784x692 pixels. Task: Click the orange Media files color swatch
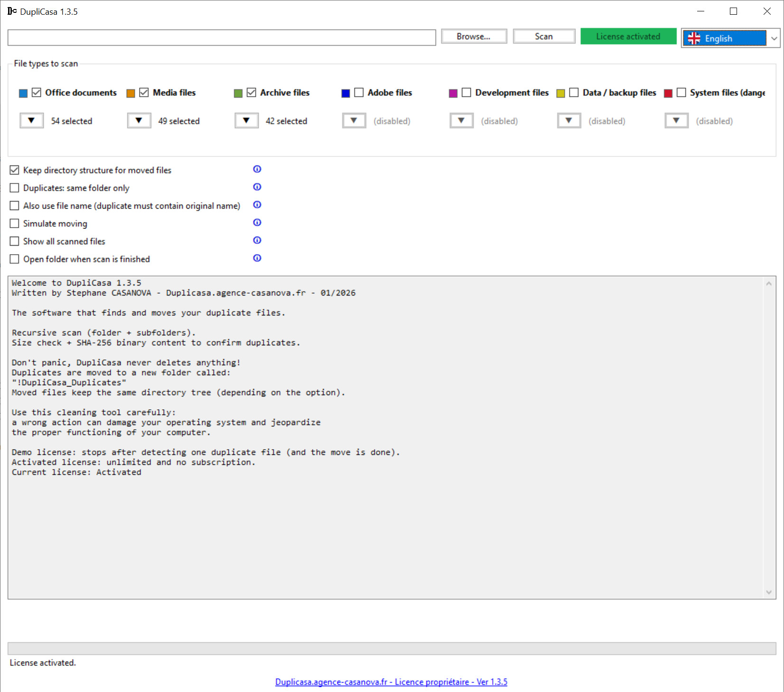pyautogui.click(x=131, y=93)
